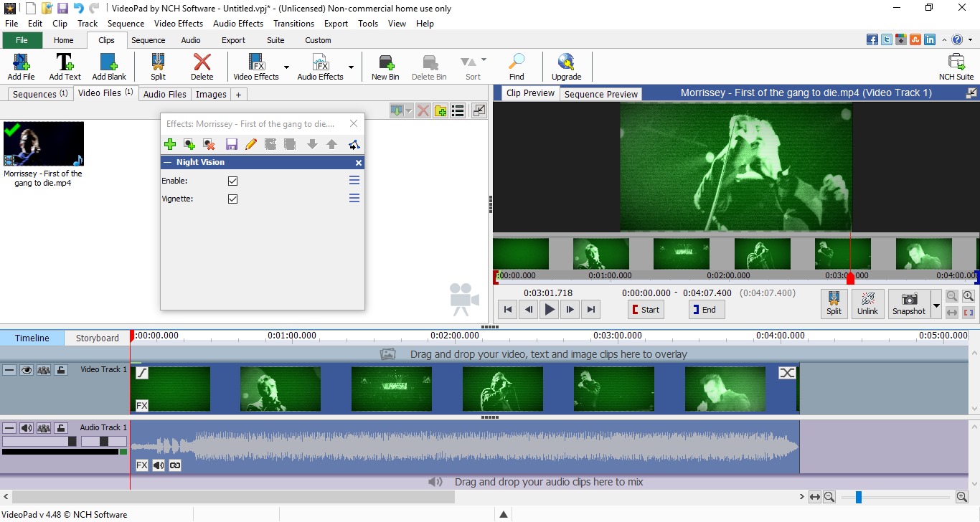The width and height of the screenshot is (980, 522).
Task: Uncheck the Night Vision Enable checkbox
Action: pyautogui.click(x=232, y=181)
